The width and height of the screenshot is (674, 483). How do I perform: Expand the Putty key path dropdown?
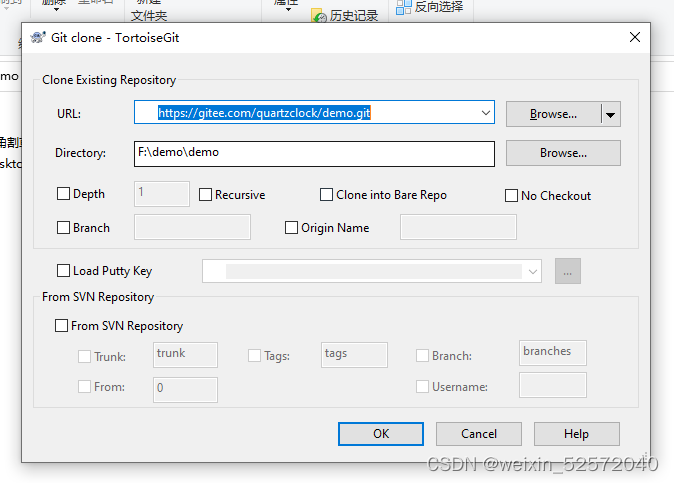533,272
